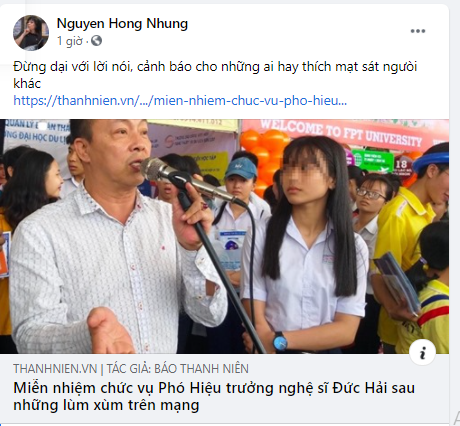
Task: Click the man's open hand in photo
Action: [x=110, y=330]
